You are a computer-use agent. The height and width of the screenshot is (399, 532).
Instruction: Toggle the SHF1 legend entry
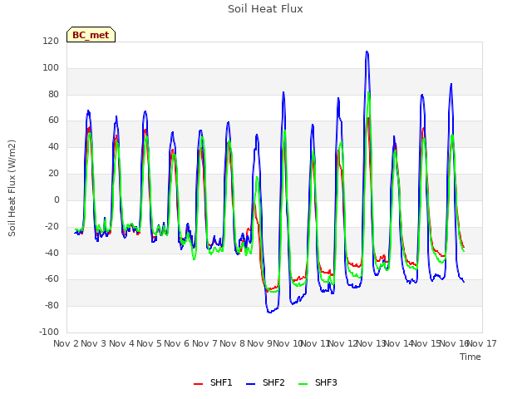point(213,382)
